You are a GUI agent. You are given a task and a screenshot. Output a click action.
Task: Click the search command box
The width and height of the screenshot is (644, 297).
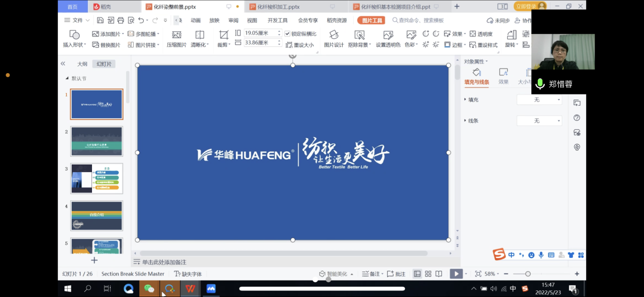coord(418,20)
